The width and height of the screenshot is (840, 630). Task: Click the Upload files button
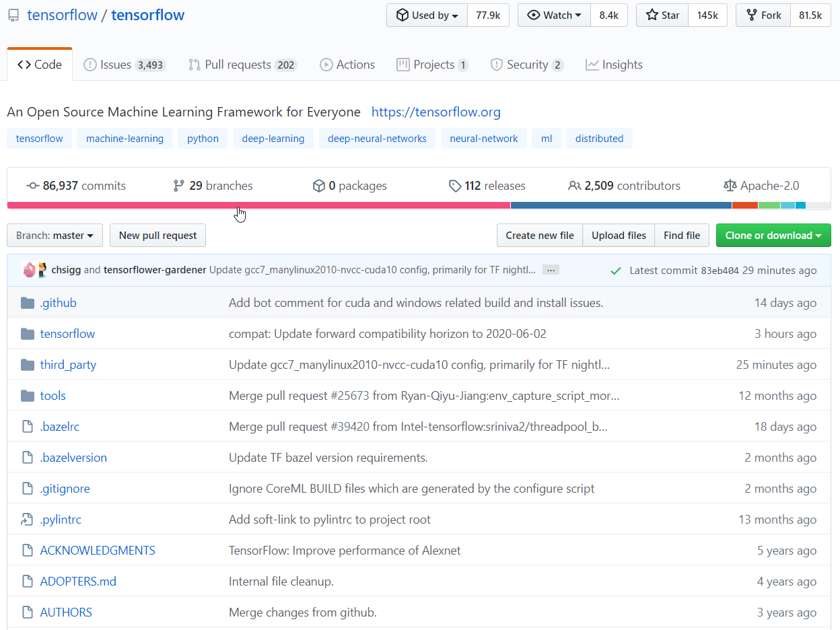tap(619, 236)
